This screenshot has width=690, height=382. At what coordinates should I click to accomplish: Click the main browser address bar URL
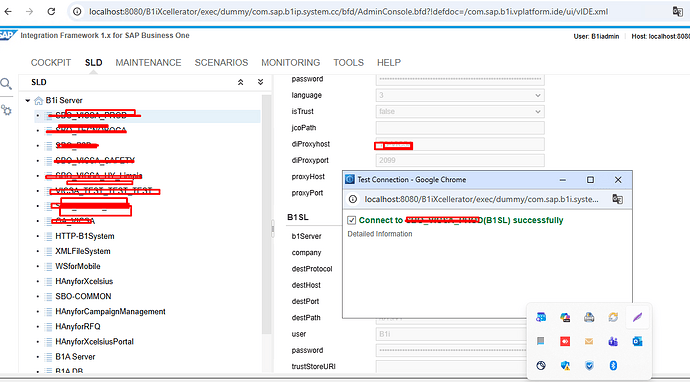tap(348, 12)
